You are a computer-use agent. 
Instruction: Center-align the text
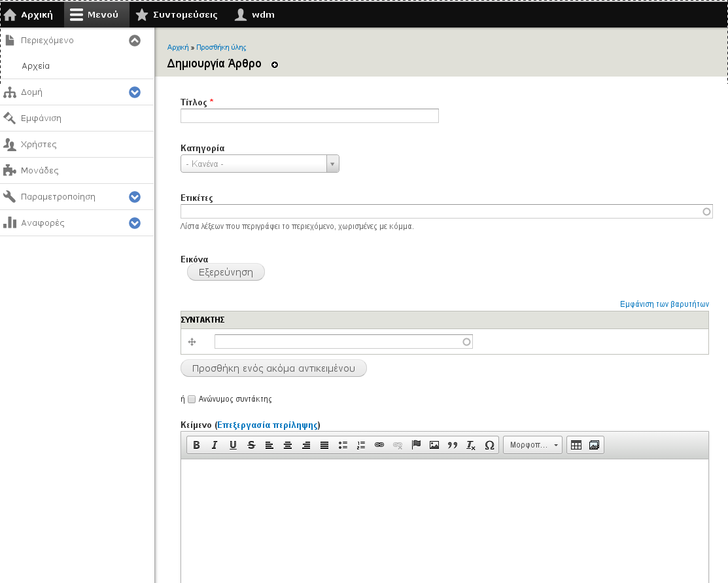[x=288, y=445]
